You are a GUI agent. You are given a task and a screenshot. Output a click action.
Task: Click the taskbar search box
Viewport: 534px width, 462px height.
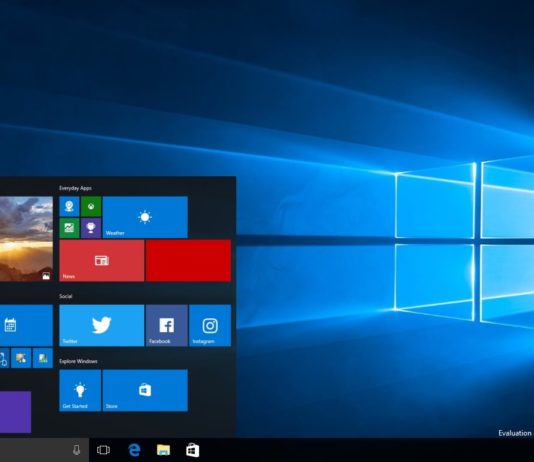point(44,450)
